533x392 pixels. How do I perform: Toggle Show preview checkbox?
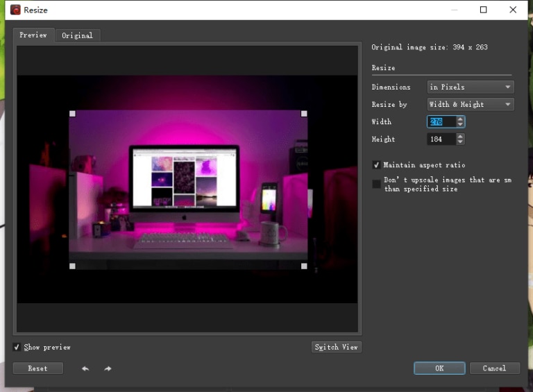17,347
